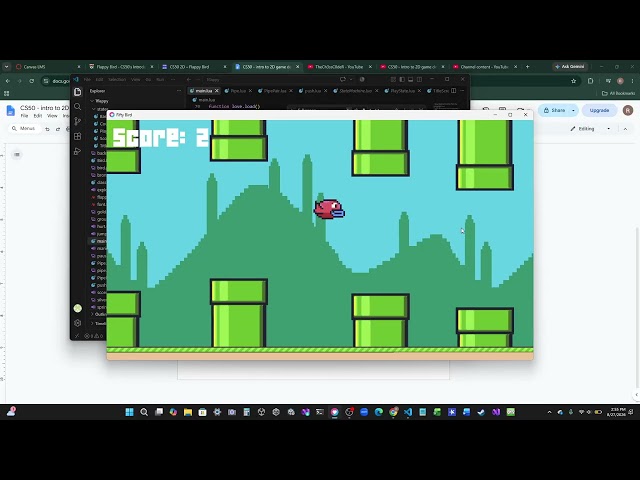Click the VS Code command center search

pyautogui.click(x=269, y=79)
